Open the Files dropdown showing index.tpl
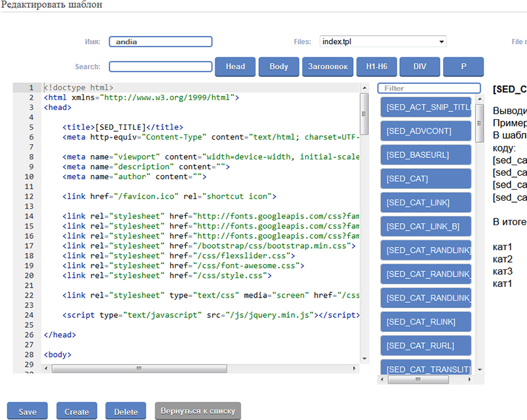Screen dimensions: 527x420 coord(383,41)
